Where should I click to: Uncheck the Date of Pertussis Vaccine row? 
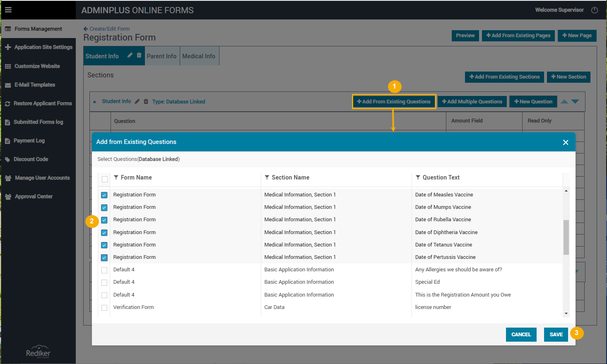point(104,258)
